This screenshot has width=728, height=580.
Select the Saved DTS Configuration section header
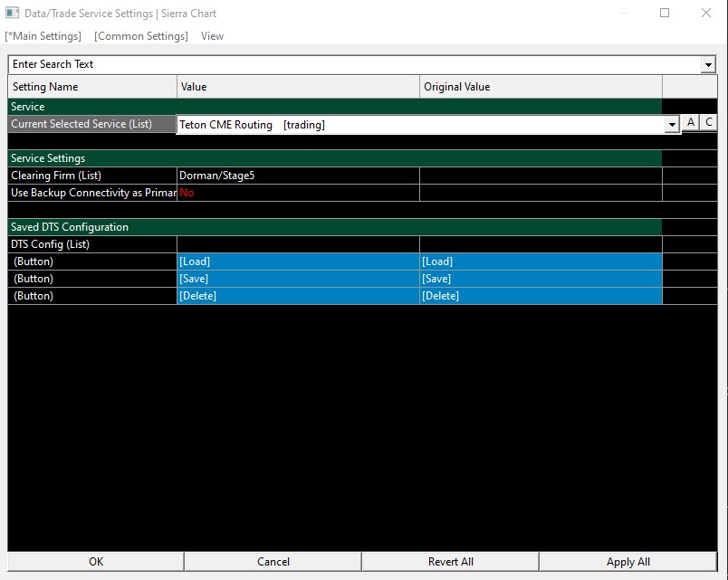click(x=335, y=227)
